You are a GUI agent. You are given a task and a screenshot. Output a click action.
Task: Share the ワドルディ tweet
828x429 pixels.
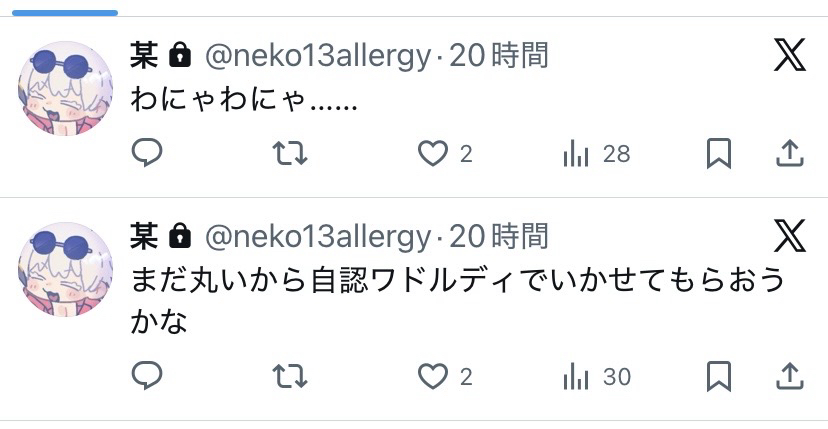pos(790,376)
